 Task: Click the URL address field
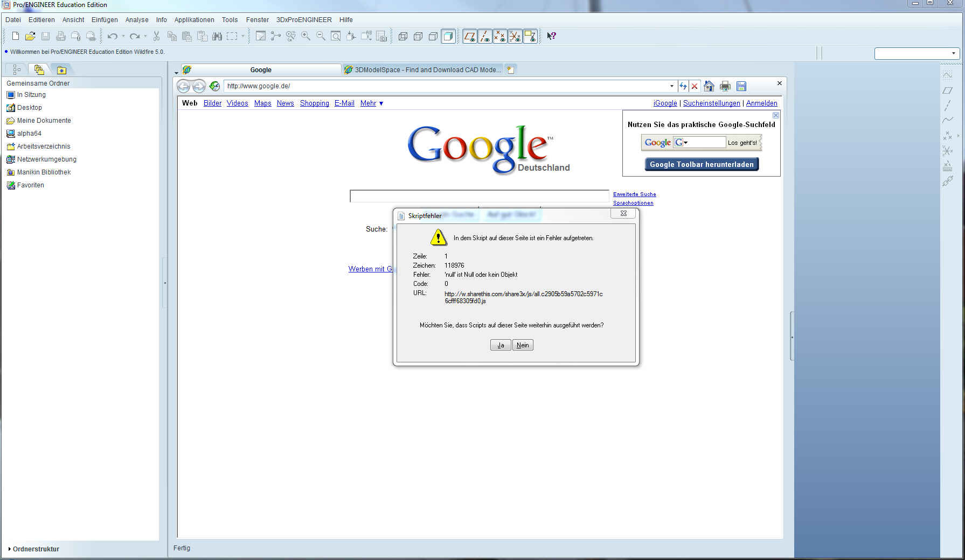[x=447, y=86]
